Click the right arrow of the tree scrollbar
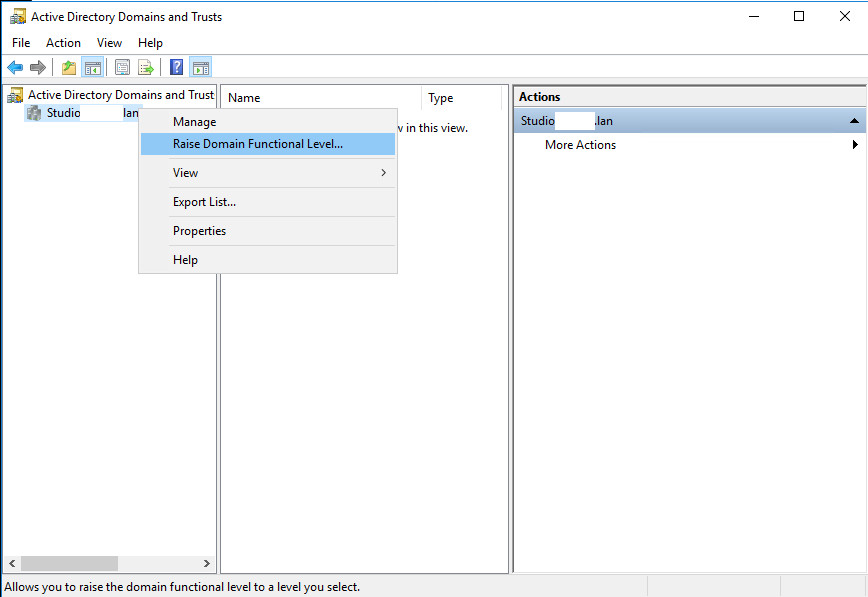 206,564
